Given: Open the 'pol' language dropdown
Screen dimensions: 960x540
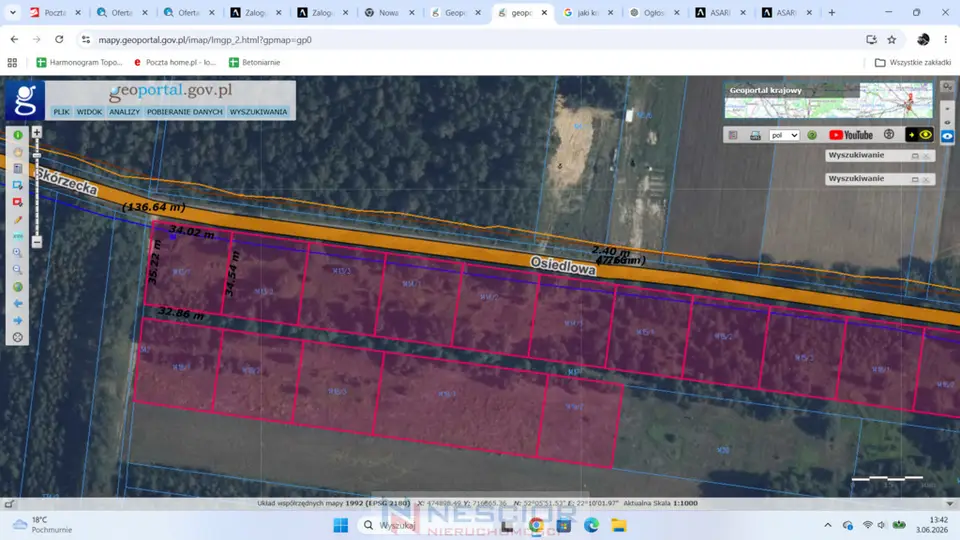Looking at the screenshot, I should (x=784, y=135).
